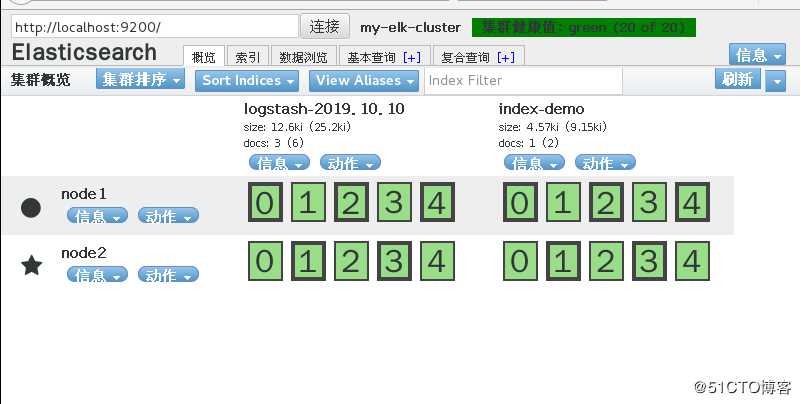Click the node1 name label
This screenshot has width=801, height=404.
84,194
